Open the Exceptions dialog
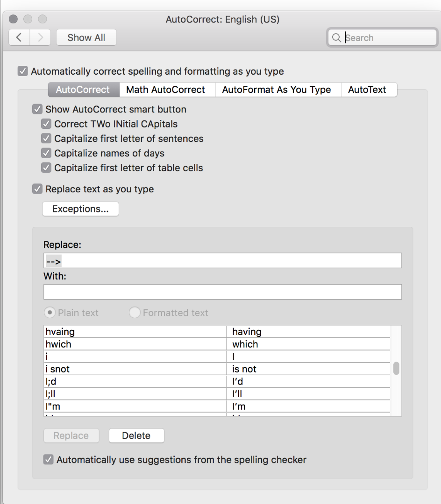Viewport: 441px width, 504px height. tap(80, 209)
